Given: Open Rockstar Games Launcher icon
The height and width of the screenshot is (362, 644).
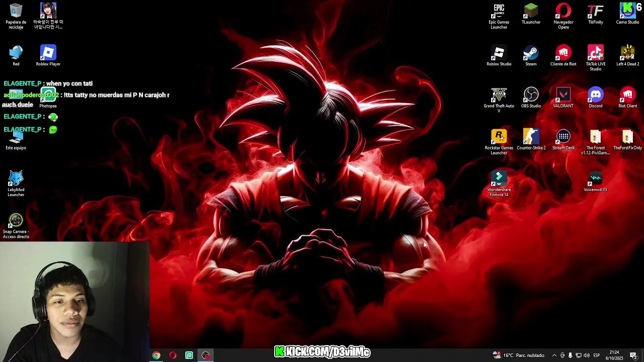Looking at the screenshot, I should (x=499, y=142).
